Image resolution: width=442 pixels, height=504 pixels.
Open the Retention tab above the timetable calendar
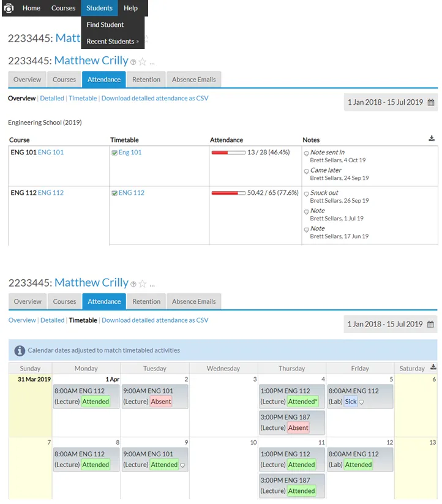pos(146,301)
